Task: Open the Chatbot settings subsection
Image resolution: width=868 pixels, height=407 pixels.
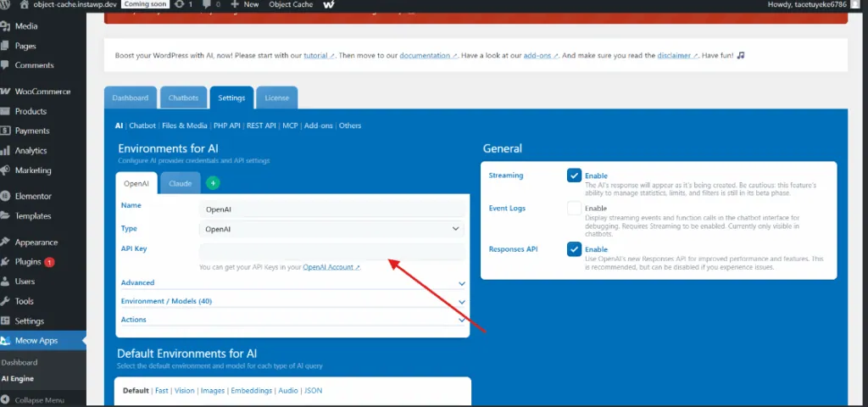Action: 142,125
